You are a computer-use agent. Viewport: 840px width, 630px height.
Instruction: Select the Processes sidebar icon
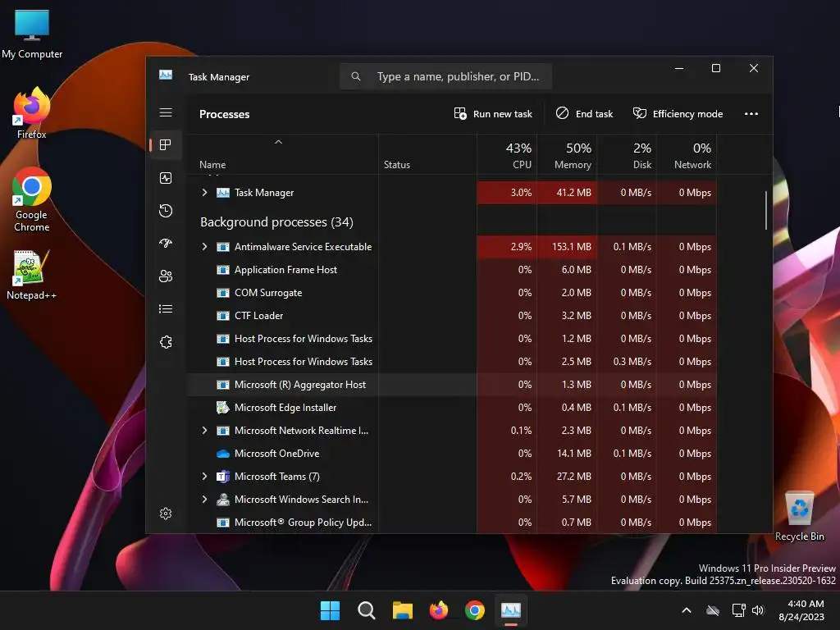[166, 144]
